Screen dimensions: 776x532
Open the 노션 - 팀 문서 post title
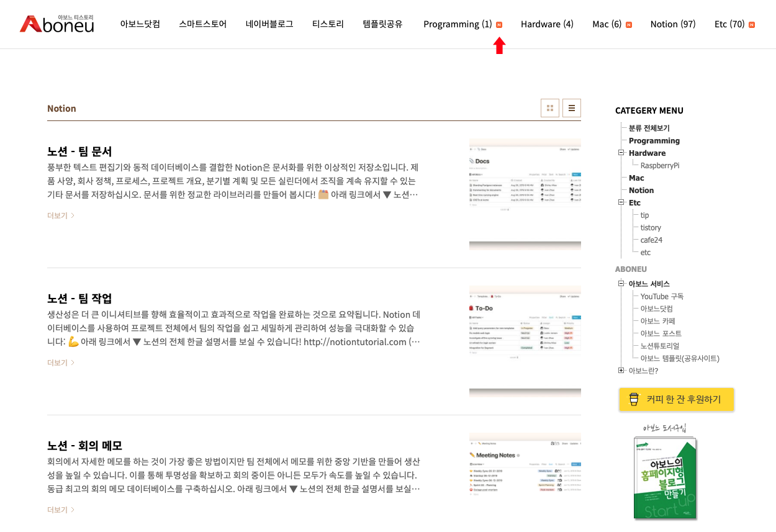[79, 151]
